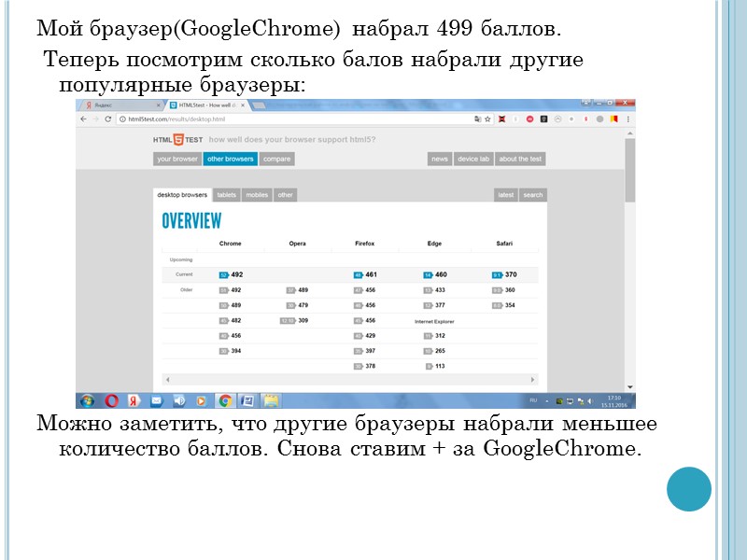Click the Firefox column header
The height and width of the screenshot is (560, 747).
click(x=365, y=244)
